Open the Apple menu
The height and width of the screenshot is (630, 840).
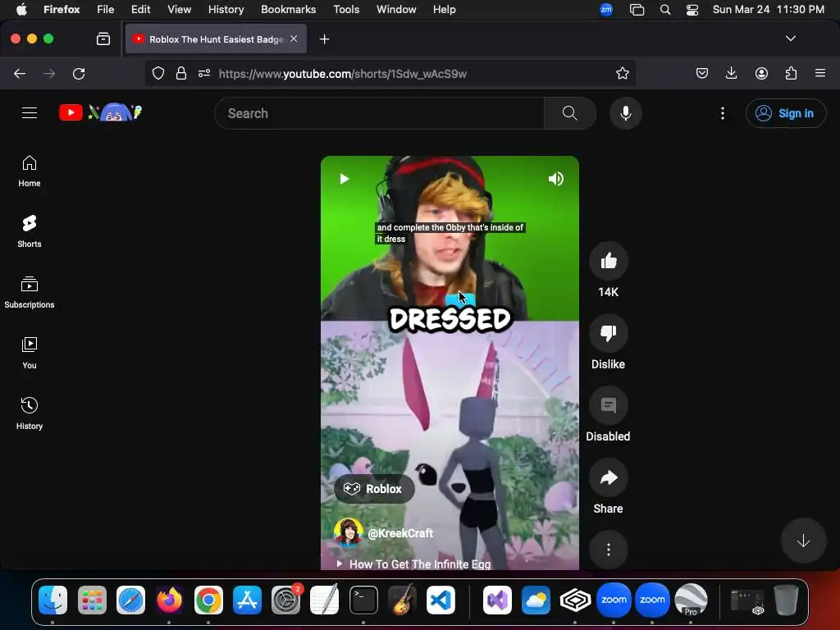pos(21,9)
